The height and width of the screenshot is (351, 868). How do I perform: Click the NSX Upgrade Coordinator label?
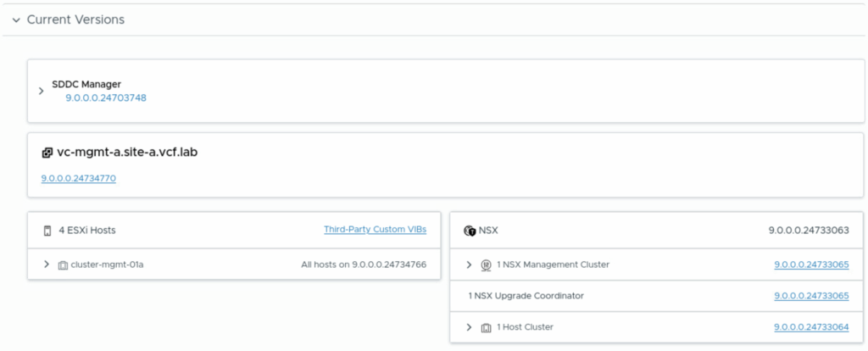click(x=526, y=296)
